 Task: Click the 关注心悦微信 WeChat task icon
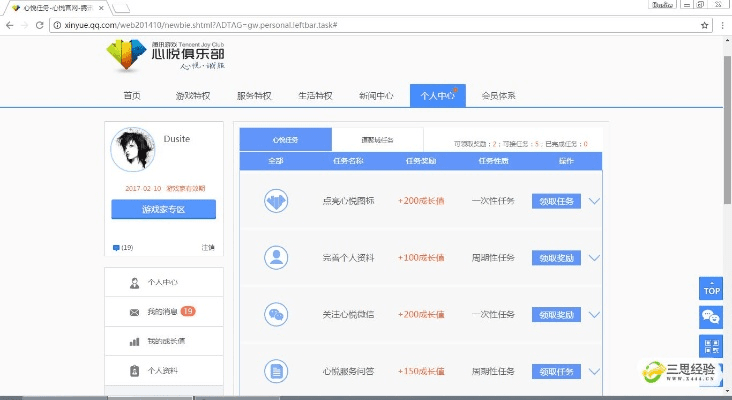click(x=276, y=315)
